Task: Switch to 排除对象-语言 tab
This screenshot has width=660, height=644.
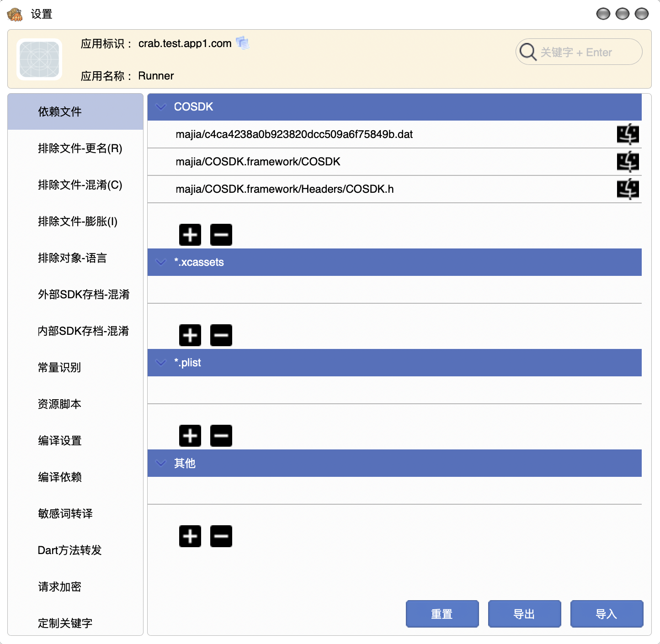Action: pyautogui.click(x=75, y=258)
